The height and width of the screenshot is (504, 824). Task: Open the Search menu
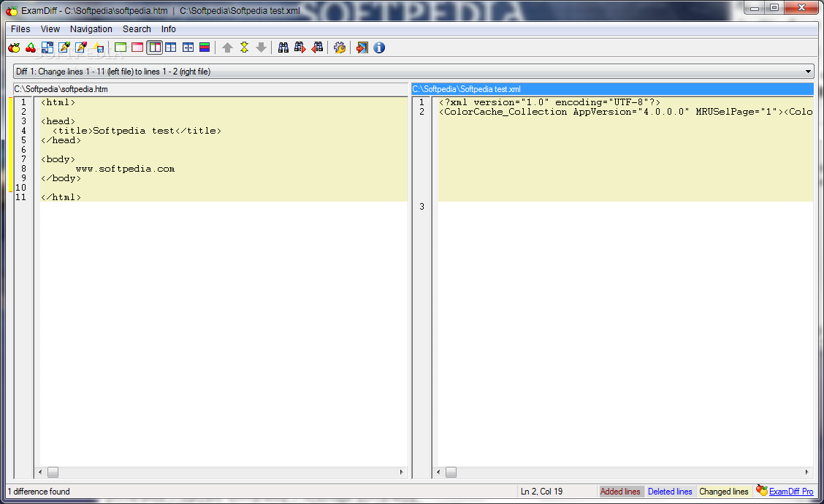click(x=137, y=29)
